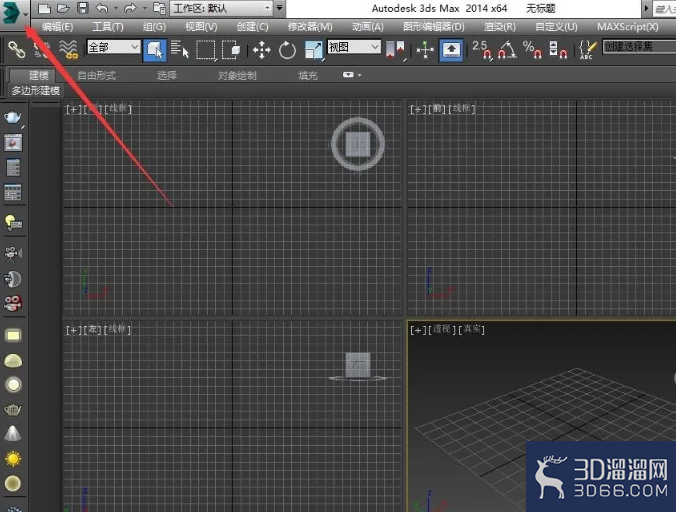Image resolution: width=676 pixels, height=512 pixels.
Task: Toggle the 2.5 Snaps button
Action: 482,50
